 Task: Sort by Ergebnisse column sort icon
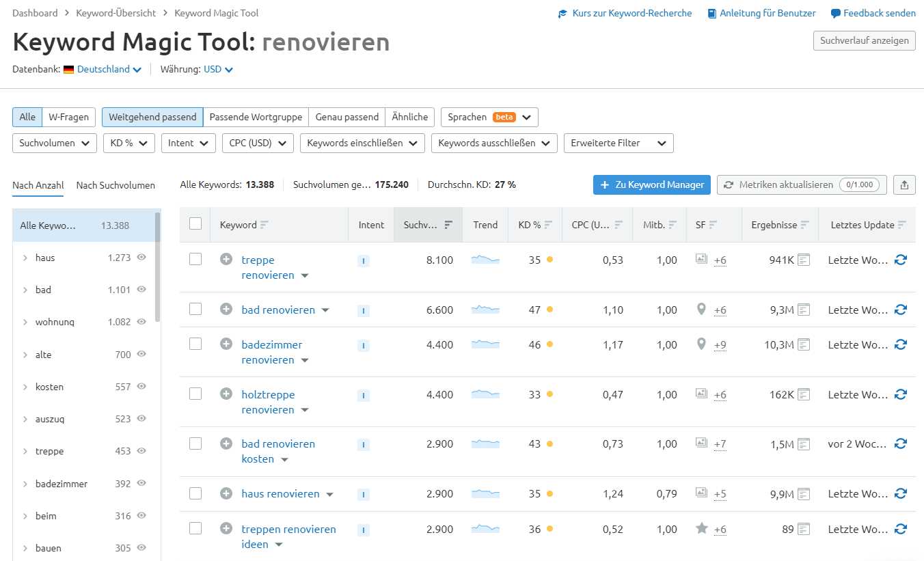coord(804,225)
